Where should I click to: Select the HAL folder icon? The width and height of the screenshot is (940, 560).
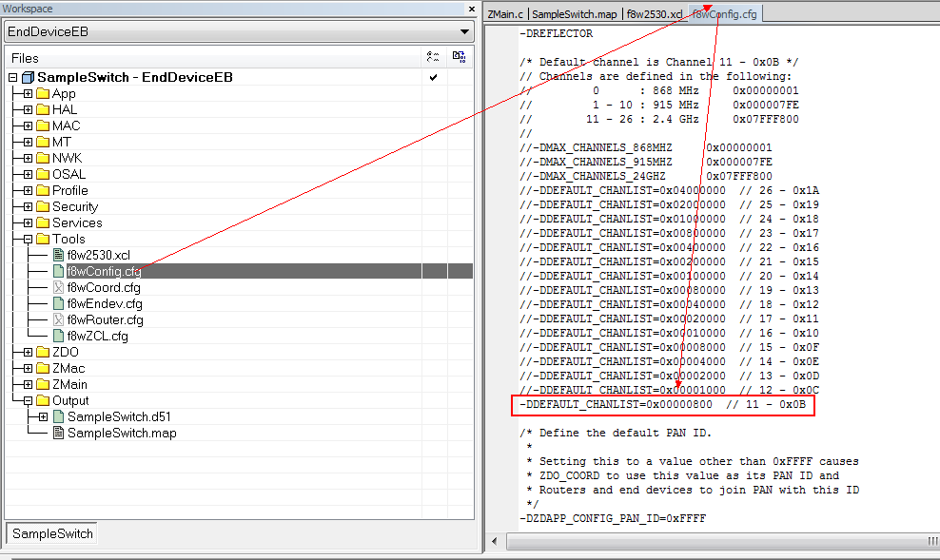tap(43, 109)
